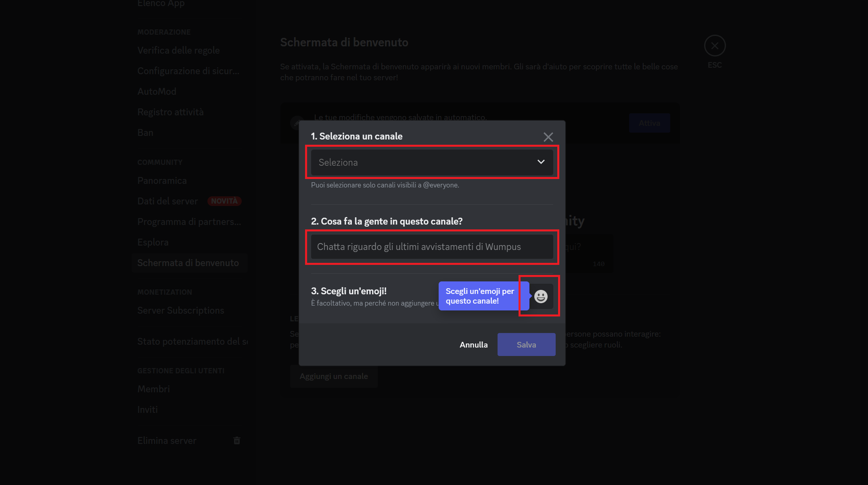Open Registro attività section
Viewport: 868px width, 485px height.
point(170,112)
